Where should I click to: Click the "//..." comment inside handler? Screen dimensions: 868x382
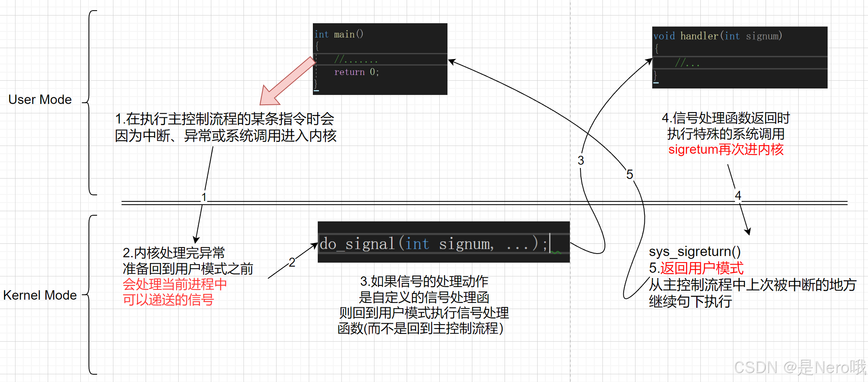pyautogui.click(x=687, y=63)
